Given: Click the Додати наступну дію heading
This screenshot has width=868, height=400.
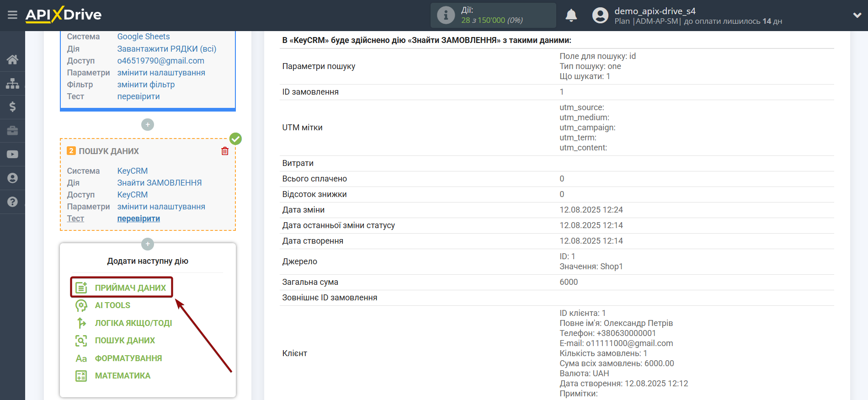Looking at the screenshot, I should (x=148, y=261).
